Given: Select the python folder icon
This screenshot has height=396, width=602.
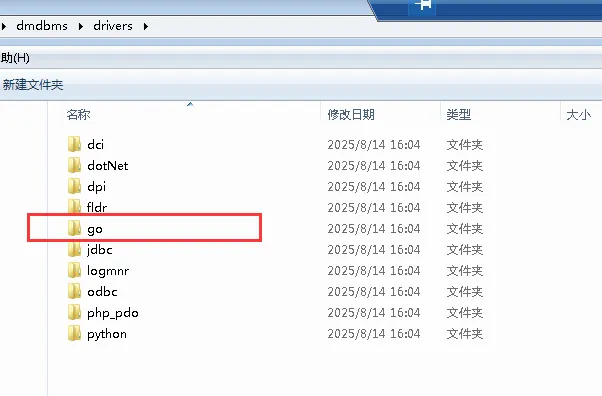Looking at the screenshot, I should tap(74, 333).
